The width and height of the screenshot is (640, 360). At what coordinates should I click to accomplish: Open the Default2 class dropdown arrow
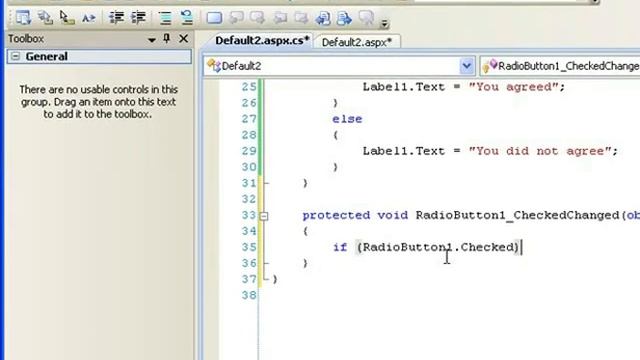[467, 66]
